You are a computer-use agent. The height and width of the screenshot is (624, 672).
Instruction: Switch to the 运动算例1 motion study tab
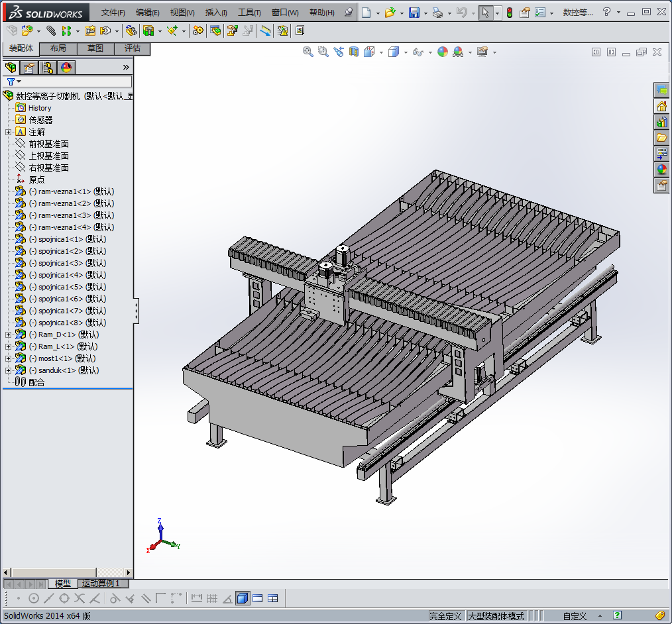point(101,584)
